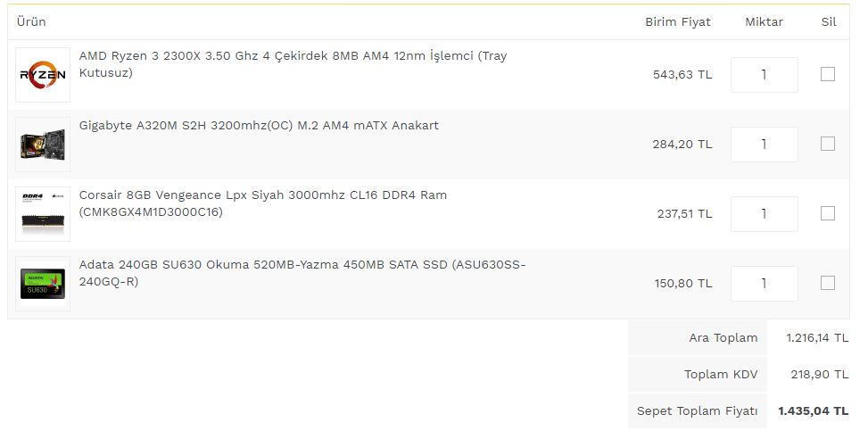Screen dimensions: 868x439
Task: Tick the Sil checkbox for Gigabyte A320M
Action: 828,144
